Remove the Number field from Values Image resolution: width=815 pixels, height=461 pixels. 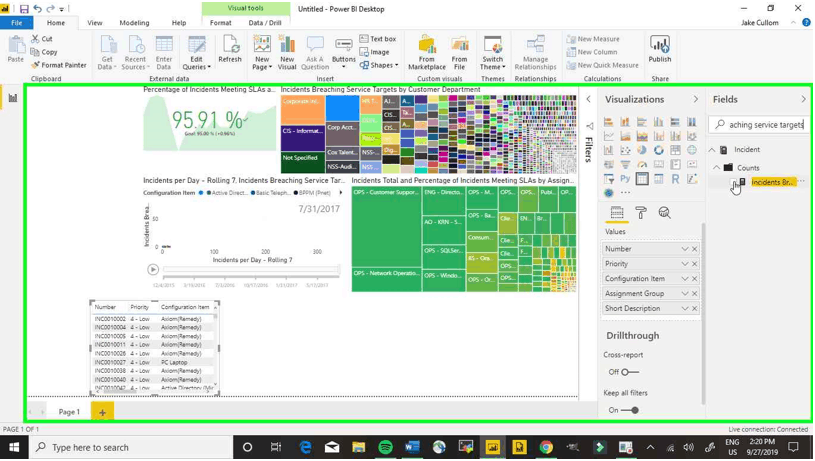click(694, 249)
